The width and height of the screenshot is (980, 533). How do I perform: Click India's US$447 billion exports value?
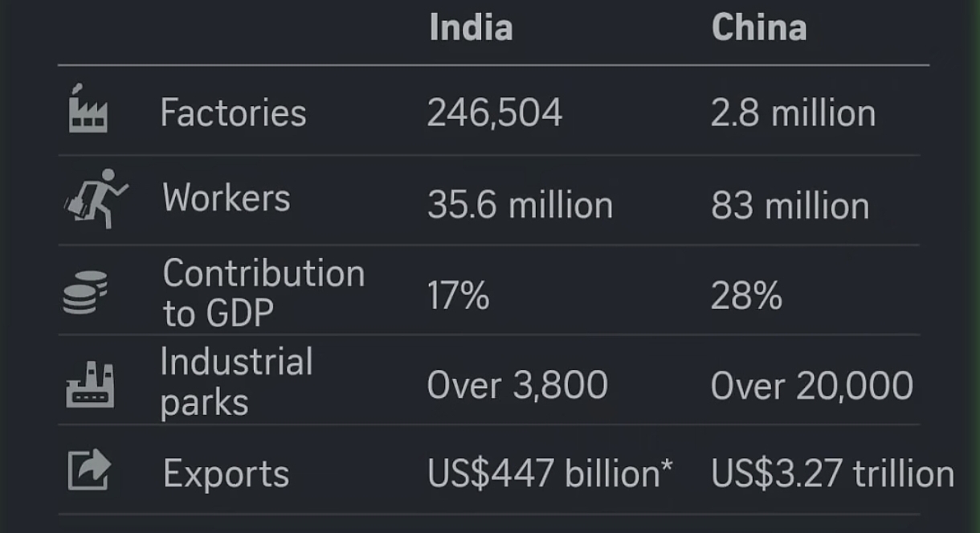pyautogui.click(x=549, y=474)
